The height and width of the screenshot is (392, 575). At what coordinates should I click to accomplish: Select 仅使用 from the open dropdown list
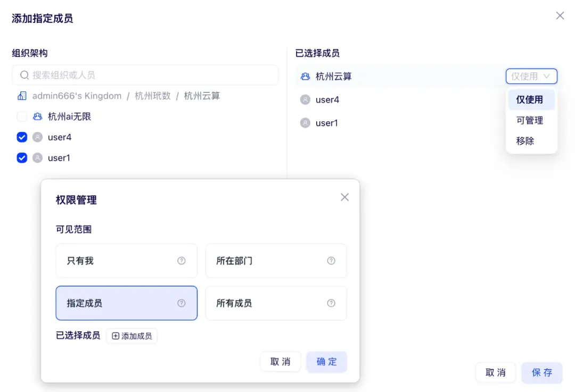pyautogui.click(x=530, y=99)
